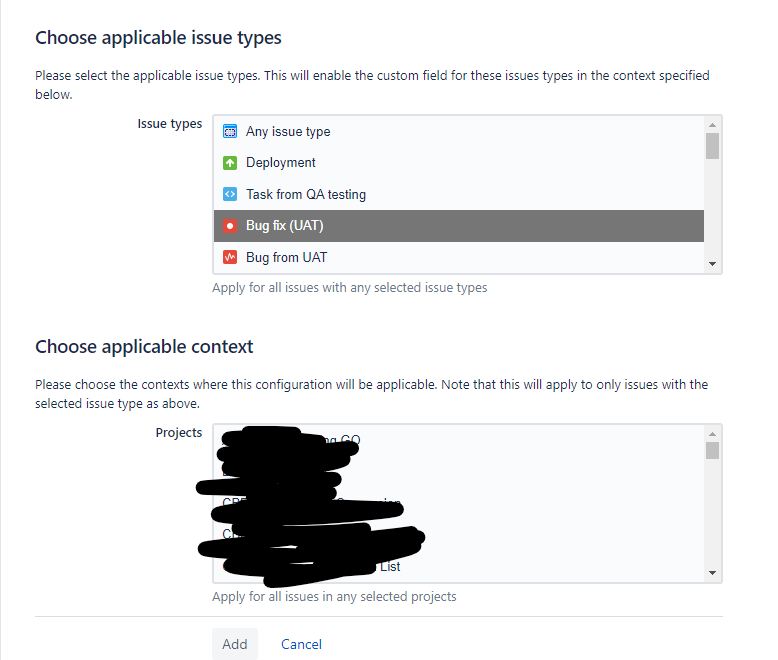Image resolution: width=778 pixels, height=660 pixels.
Task: Click the Projects list scroll up arrow
Action: pos(713,434)
